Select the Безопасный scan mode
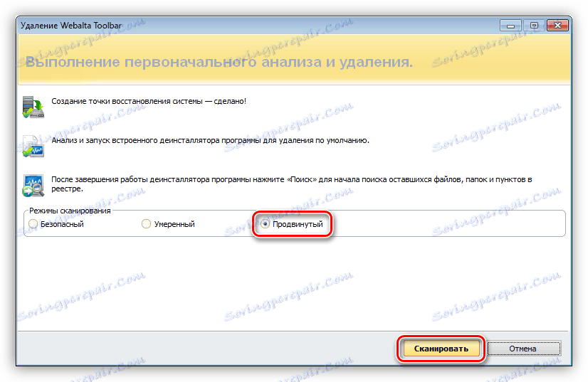Screen dimensions: 588x382 [56, 224]
